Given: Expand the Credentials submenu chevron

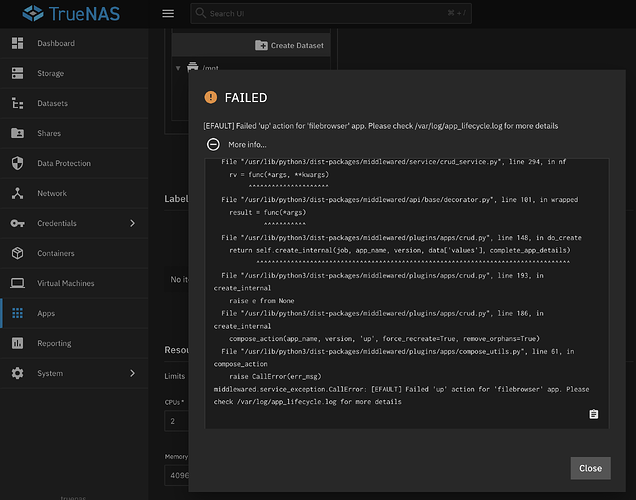Looking at the screenshot, I should [x=133, y=223].
